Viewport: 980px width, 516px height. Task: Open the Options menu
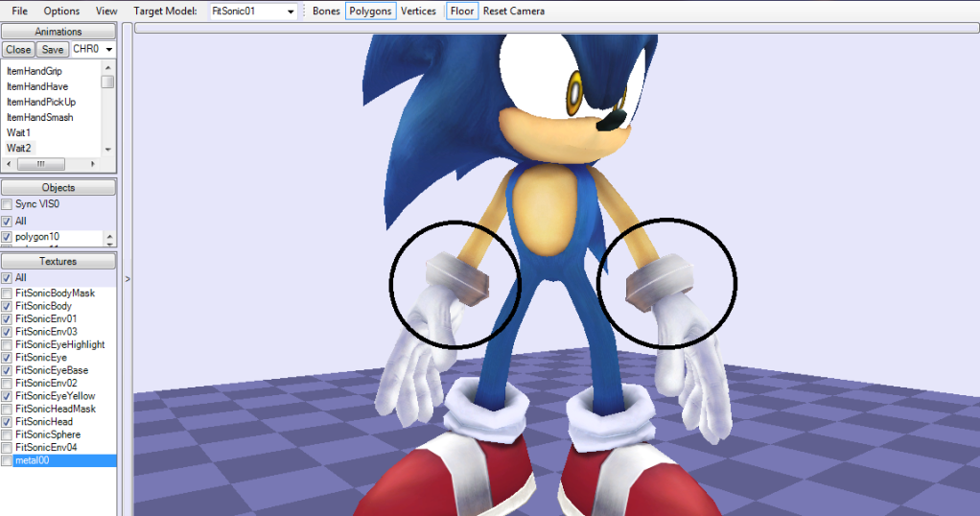click(x=61, y=12)
